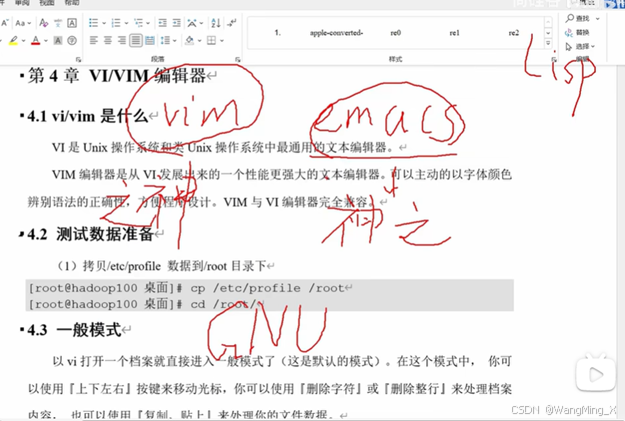Click the 替换 (Replace) button
This screenshot has height=421, width=625.
tap(577, 32)
